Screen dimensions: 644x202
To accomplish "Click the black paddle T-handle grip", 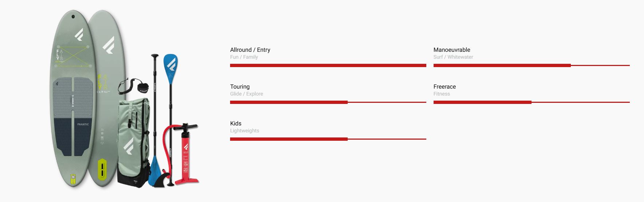I will click(155, 56).
